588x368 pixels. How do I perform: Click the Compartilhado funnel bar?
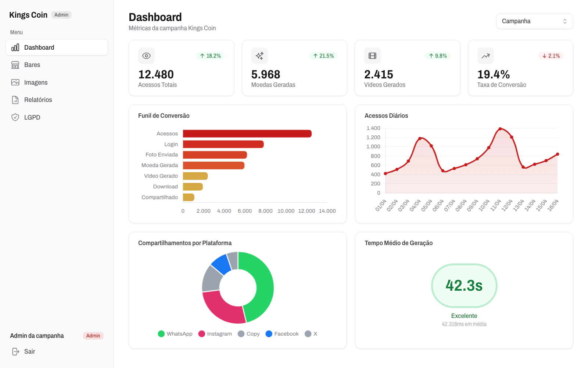(189, 197)
